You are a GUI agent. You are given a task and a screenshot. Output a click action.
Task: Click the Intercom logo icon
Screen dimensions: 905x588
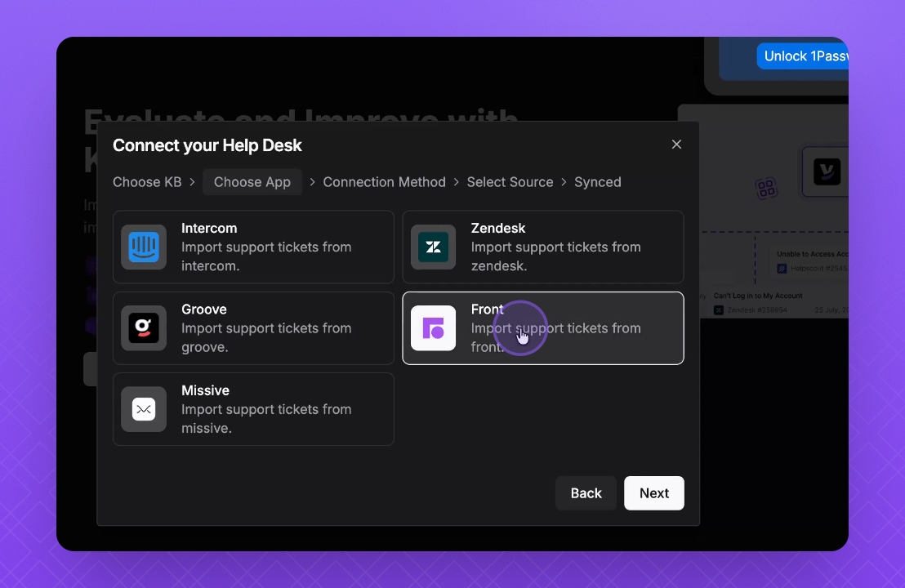tap(144, 247)
